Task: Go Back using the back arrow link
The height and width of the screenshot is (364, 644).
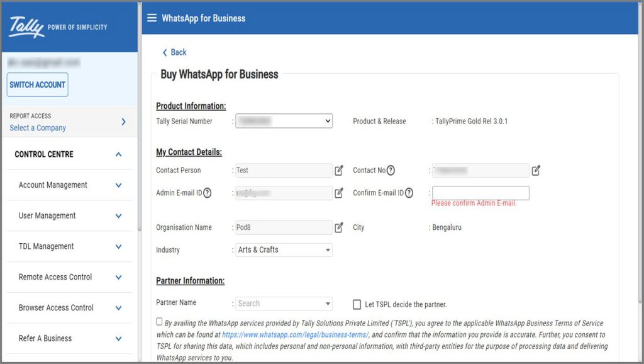Action: (174, 52)
